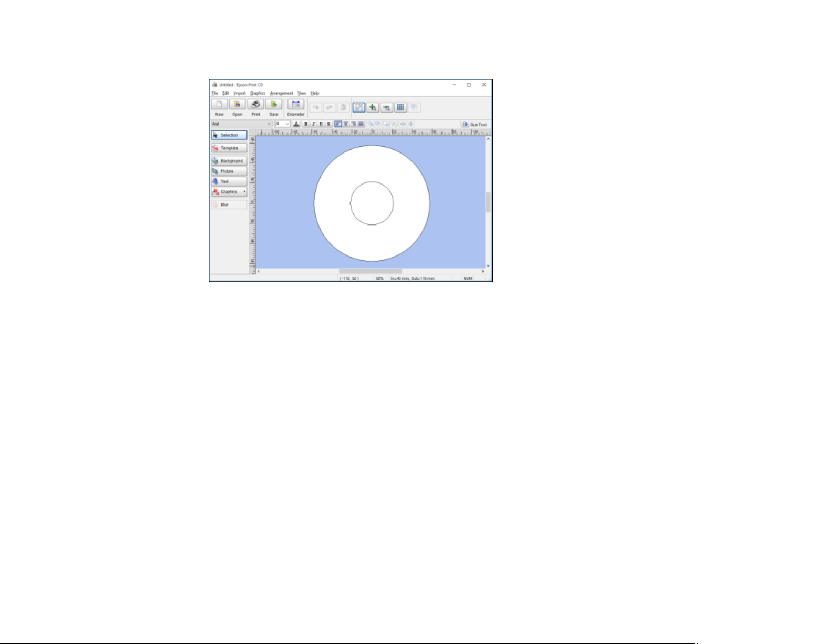Select right text alignment

[353, 124]
